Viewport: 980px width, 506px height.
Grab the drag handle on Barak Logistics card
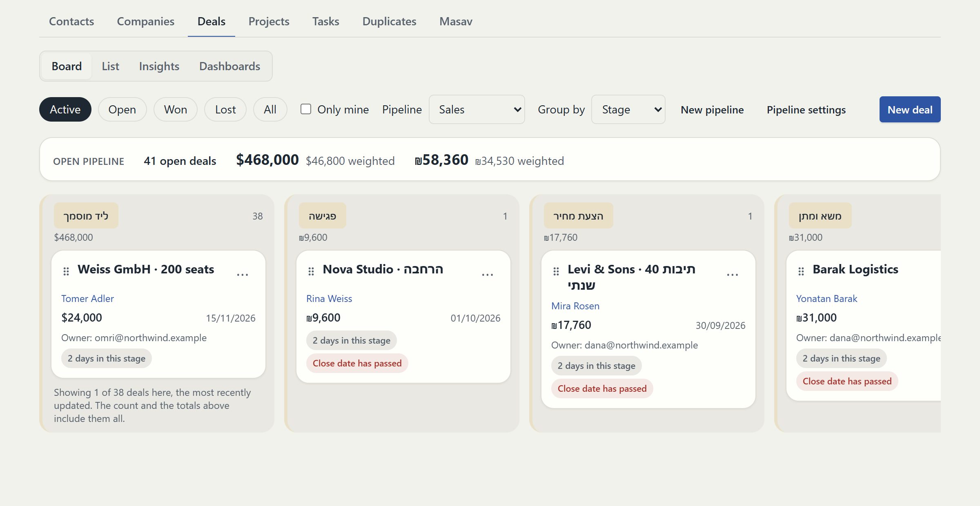point(801,271)
